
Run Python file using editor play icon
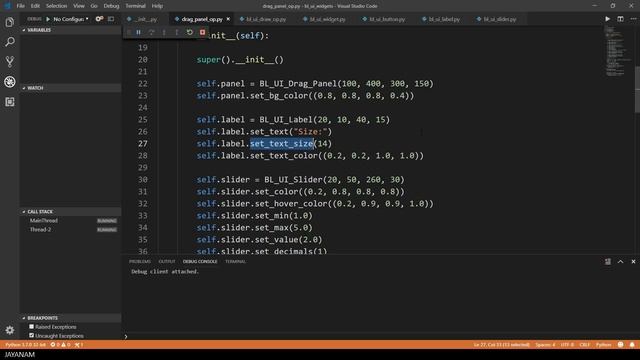(x=607, y=19)
